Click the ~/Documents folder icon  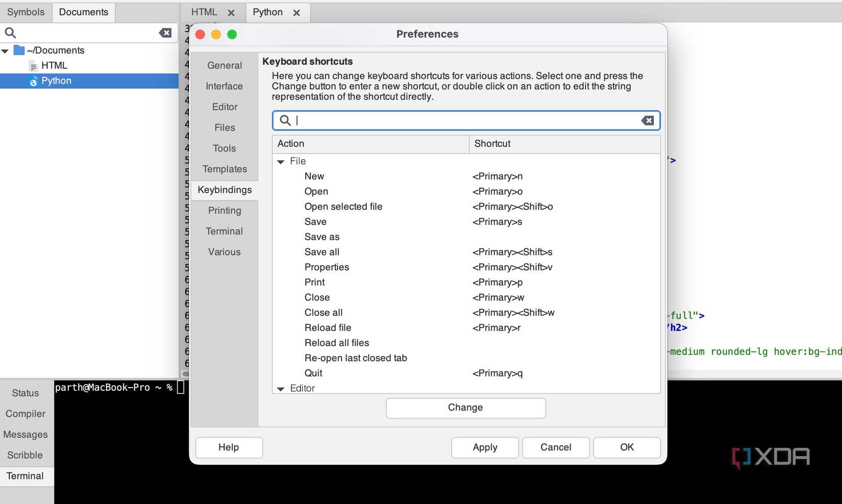(x=18, y=50)
